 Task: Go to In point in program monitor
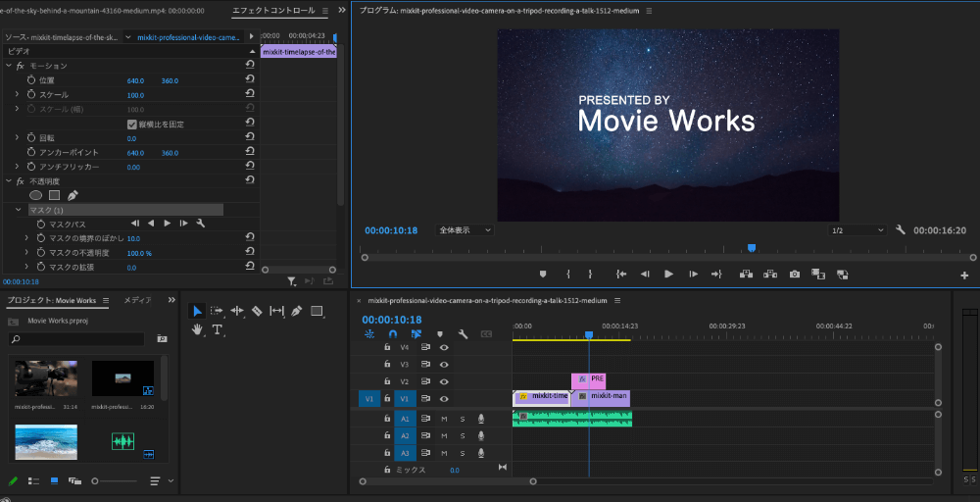[621, 274]
